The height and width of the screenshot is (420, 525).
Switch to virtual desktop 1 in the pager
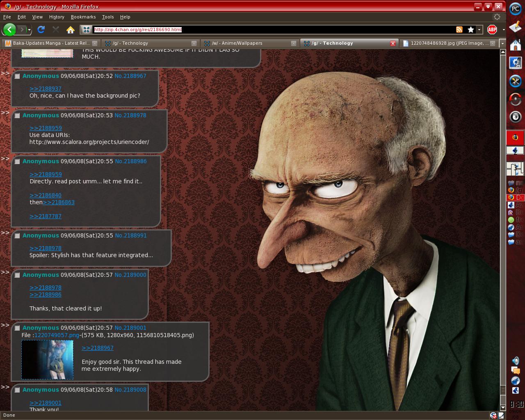pos(515,137)
